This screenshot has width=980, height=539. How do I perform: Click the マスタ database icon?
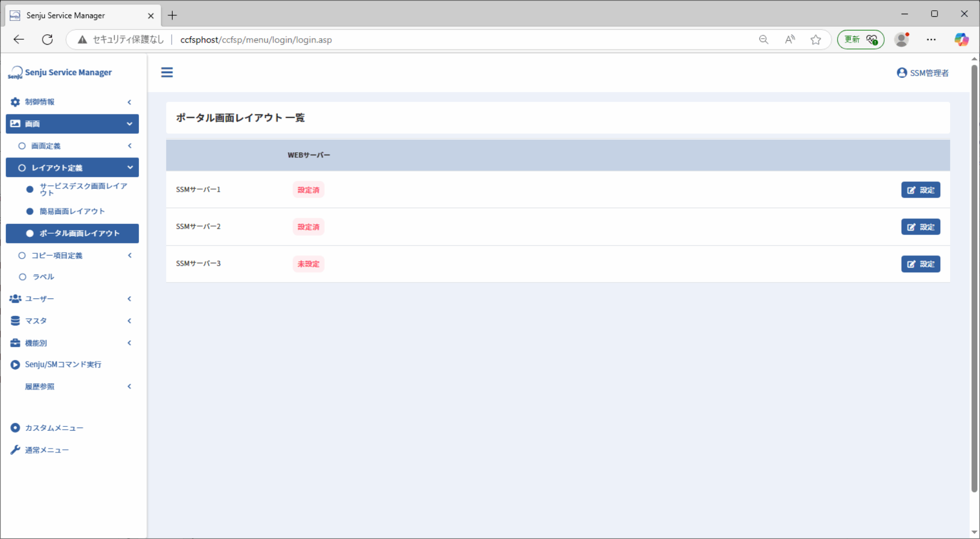click(x=15, y=321)
